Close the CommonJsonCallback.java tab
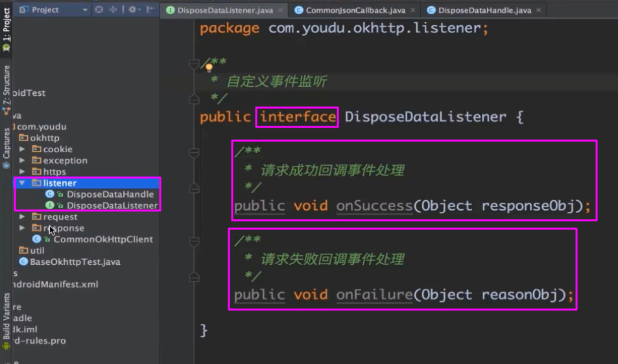 pyautogui.click(x=412, y=10)
